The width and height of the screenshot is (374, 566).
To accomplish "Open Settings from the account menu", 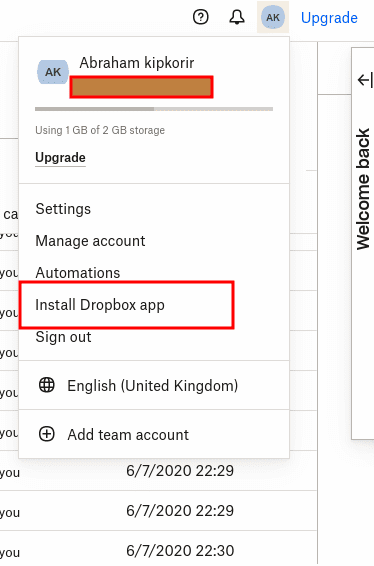I will pos(63,209).
